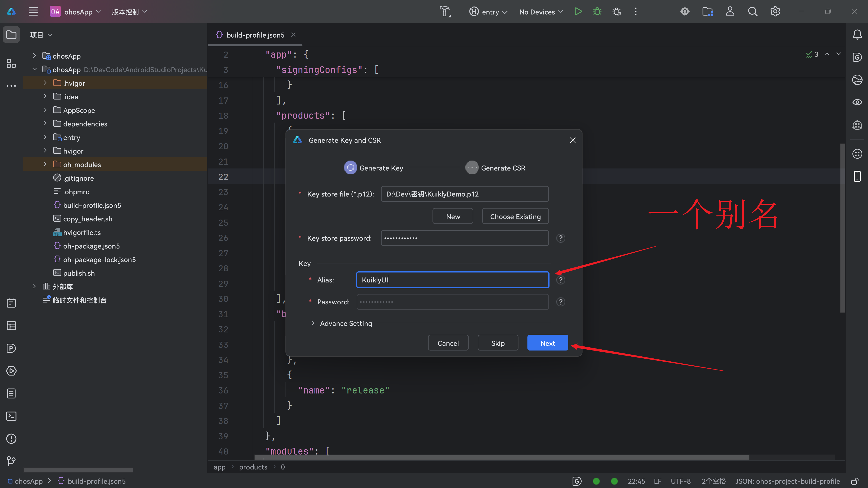Open the Git version control sidebar icon

click(x=11, y=461)
